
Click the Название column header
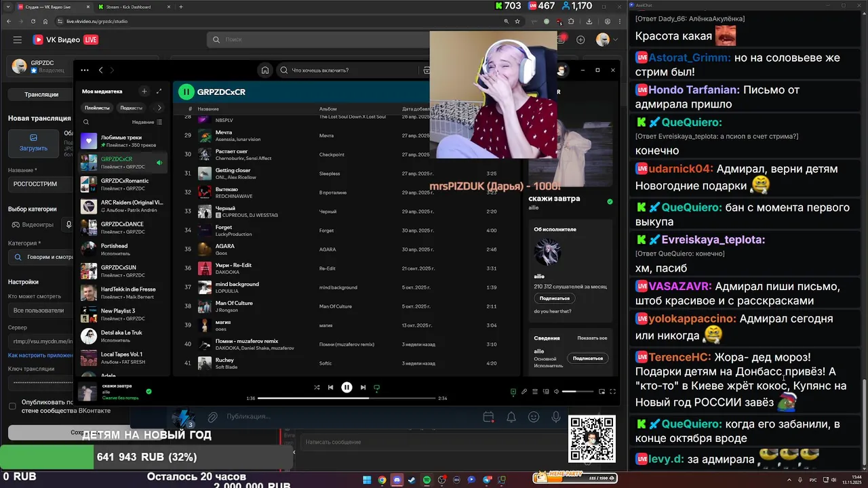(x=208, y=108)
